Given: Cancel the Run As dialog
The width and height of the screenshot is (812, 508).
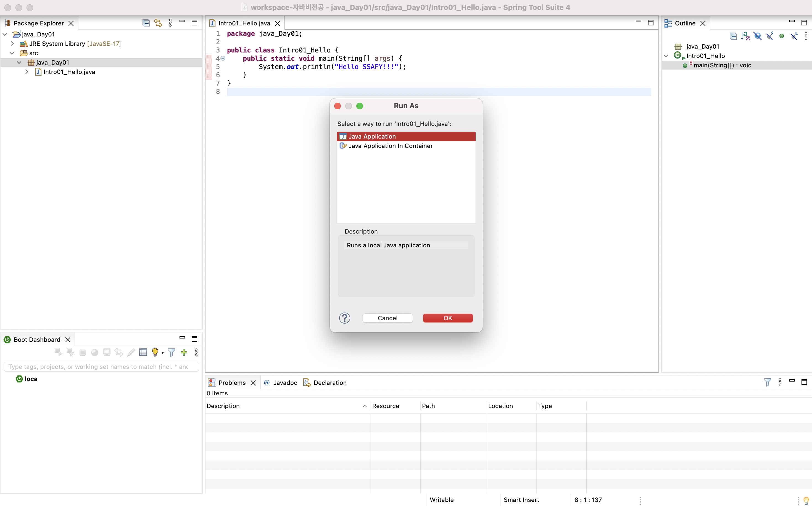Looking at the screenshot, I should coord(387,318).
